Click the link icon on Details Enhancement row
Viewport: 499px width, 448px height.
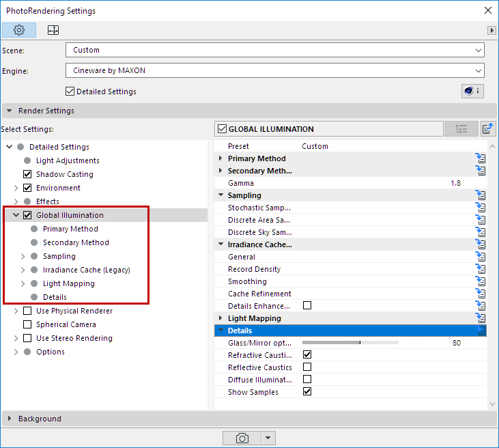pyautogui.click(x=481, y=306)
